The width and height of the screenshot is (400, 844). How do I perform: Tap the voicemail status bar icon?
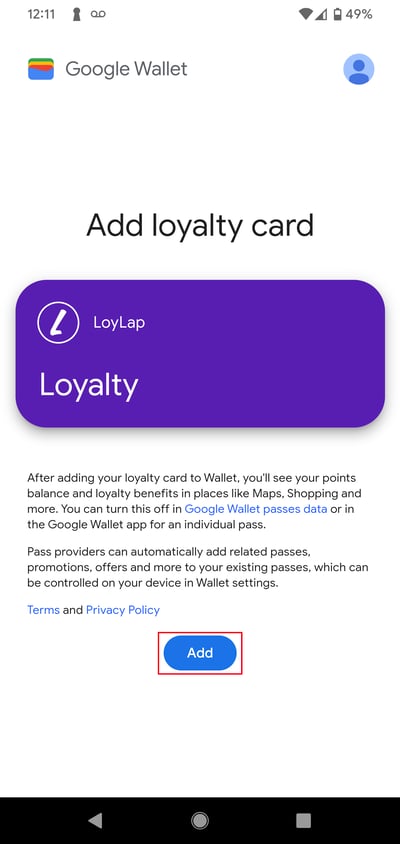(x=98, y=15)
